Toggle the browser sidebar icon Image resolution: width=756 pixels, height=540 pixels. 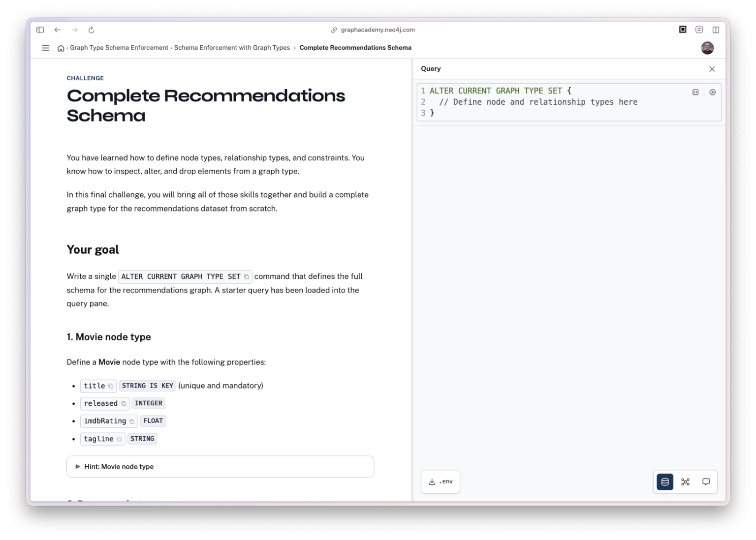[x=40, y=30]
